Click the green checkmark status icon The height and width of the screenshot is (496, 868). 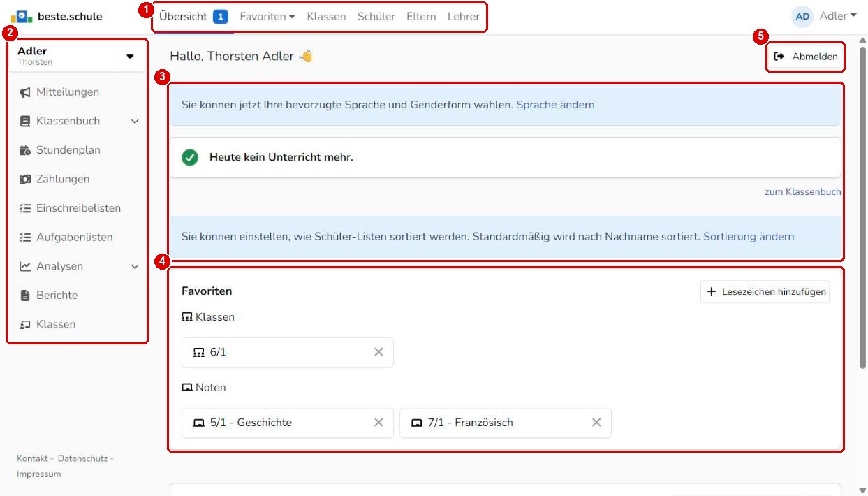(189, 158)
